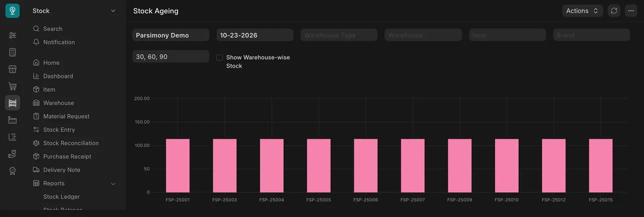Click the Notification bell icon
This screenshot has height=217, width=644.
[x=36, y=42]
